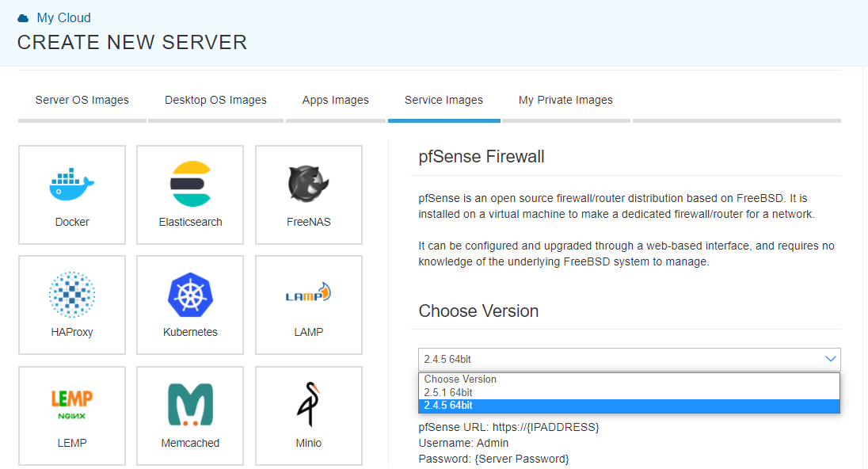
Task: Pick the FreeNAS shark logo
Action: coord(308,183)
